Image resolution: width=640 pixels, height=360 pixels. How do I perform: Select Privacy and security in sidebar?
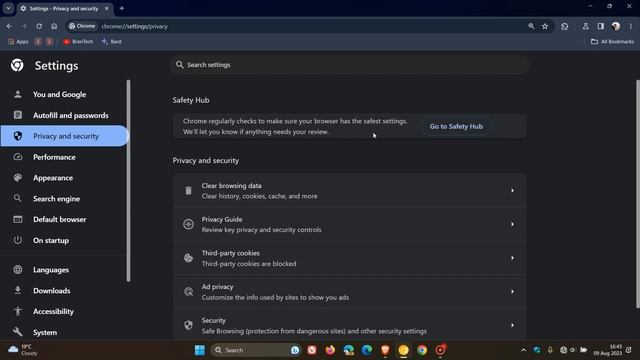point(64,136)
